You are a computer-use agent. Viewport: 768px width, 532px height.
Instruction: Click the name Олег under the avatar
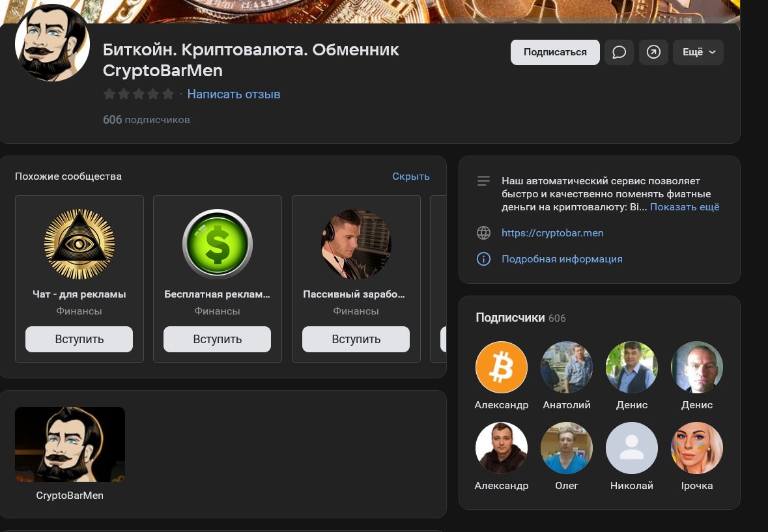[x=567, y=486]
